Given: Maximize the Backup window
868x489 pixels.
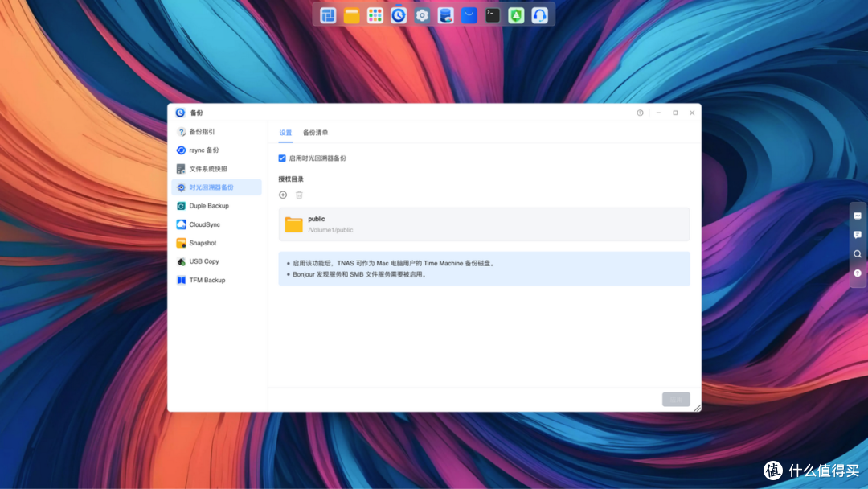Looking at the screenshot, I should [x=675, y=113].
